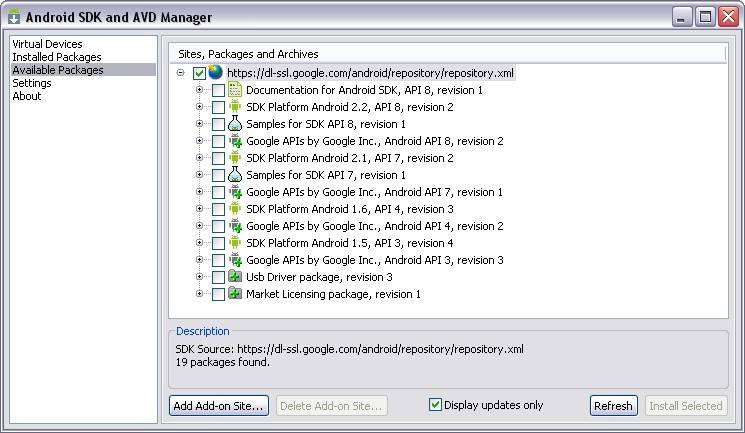
Task: Select Available Packages in sidebar
Action: pos(83,70)
